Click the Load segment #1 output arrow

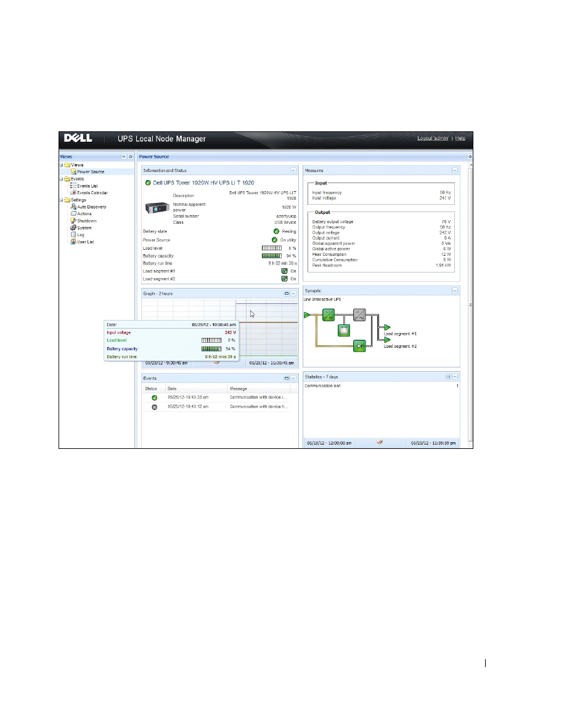[387, 327]
